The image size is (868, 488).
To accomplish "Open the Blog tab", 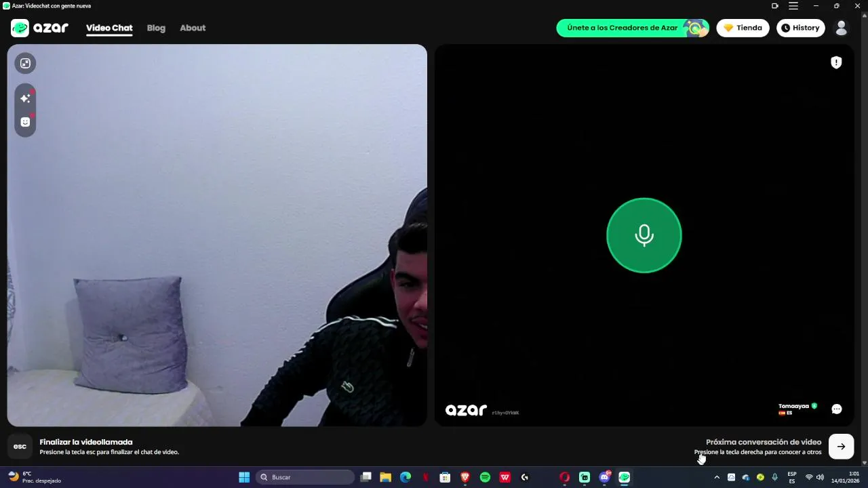I will [156, 28].
